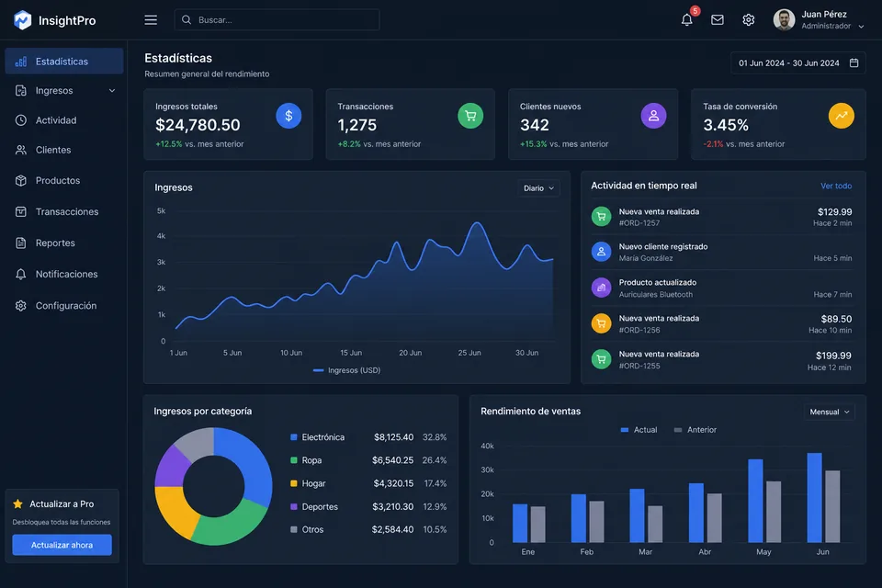Viewport: 882px width, 588px height.
Task: Click Hogar yellow color swatch
Action: tap(294, 483)
